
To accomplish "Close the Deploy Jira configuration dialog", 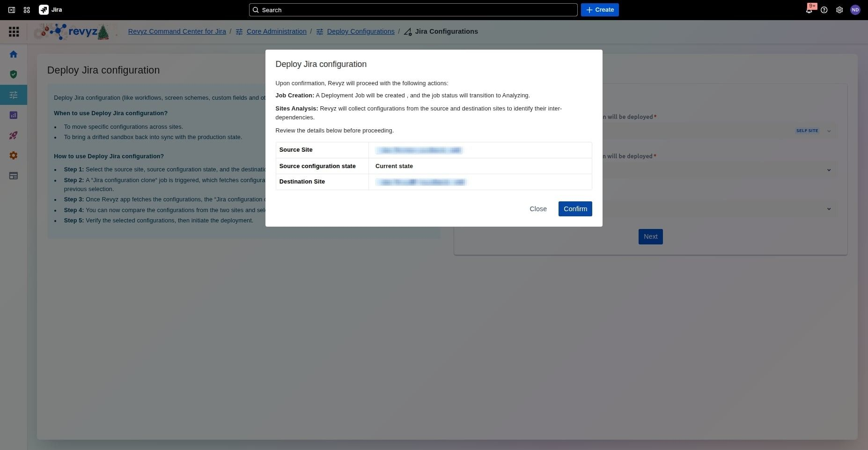I will [x=538, y=209].
